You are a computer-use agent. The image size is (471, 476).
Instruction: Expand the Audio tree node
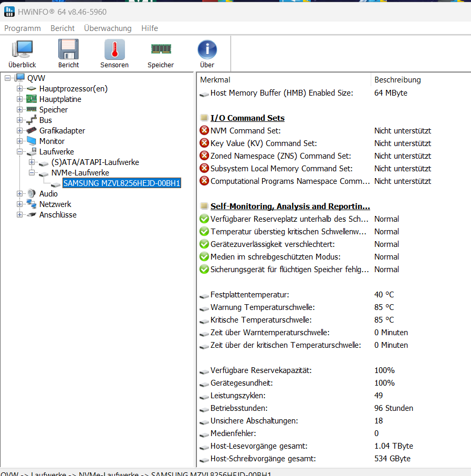tap(20, 194)
